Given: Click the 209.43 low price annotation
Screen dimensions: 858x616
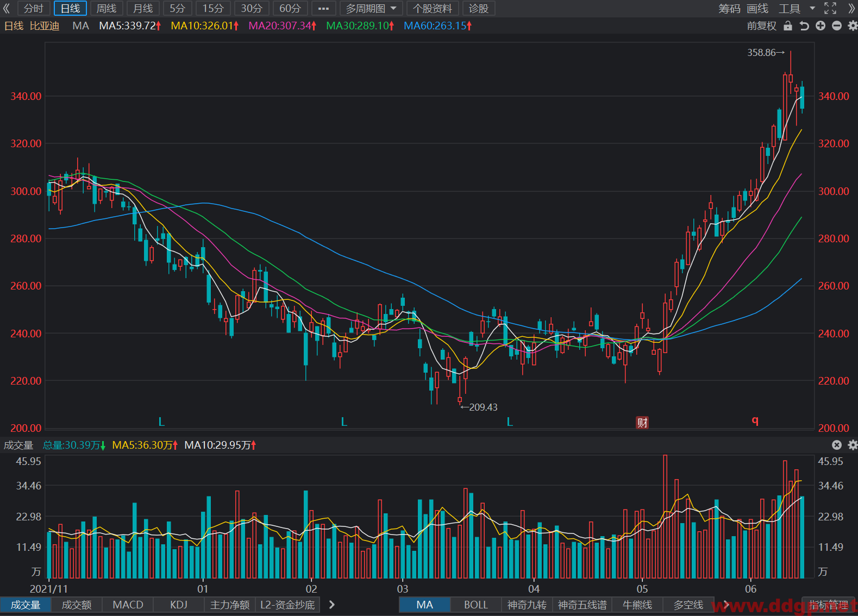Looking at the screenshot, I should coord(479,407).
